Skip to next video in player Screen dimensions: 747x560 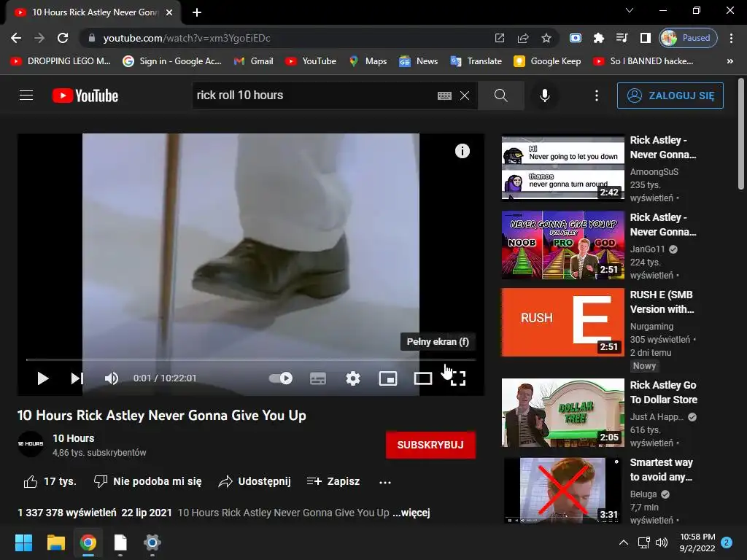point(77,378)
